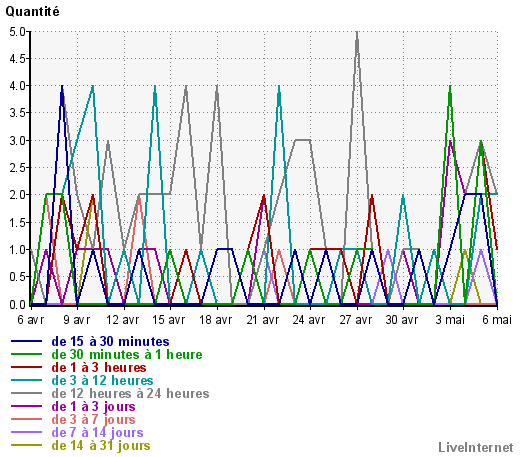Click the 'de 15 à 30 minutes' legend label
The width and height of the screenshot is (520, 457).
pos(110,341)
